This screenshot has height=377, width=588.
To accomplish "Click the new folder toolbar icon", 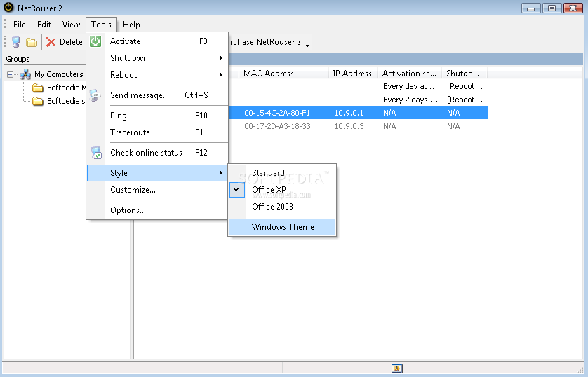I will click(x=32, y=42).
